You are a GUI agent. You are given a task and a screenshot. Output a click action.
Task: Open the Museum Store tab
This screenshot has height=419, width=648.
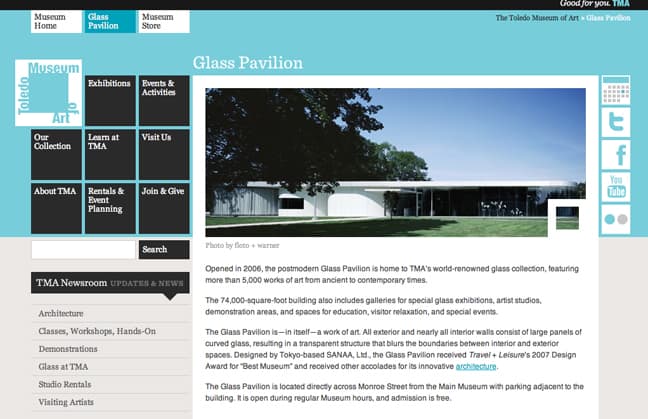[164, 21]
